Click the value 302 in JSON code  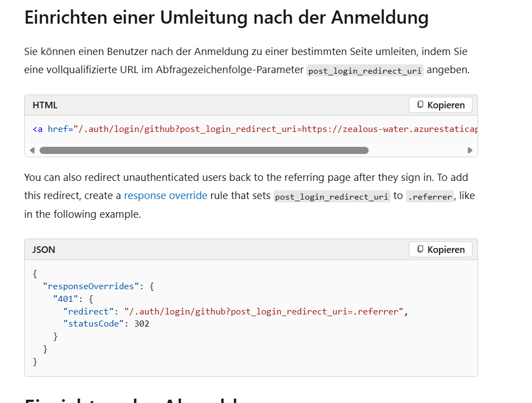[142, 324]
